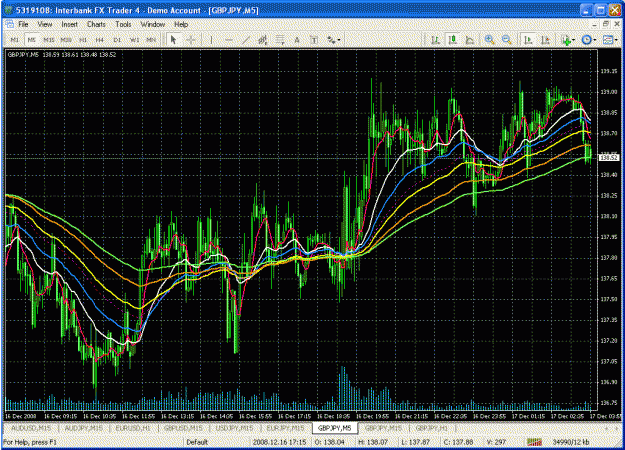Click the C: 137.88 close value
The width and height of the screenshot is (625, 450).
click(458, 442)
